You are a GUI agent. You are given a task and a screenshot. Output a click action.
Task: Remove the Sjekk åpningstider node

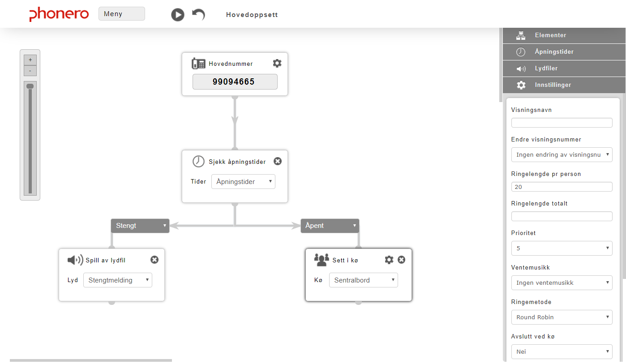[278, 161]
